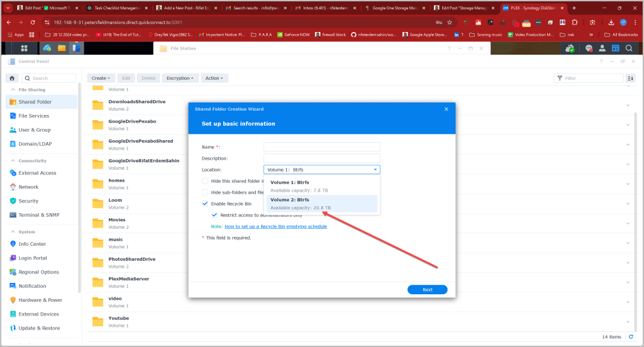Switch to Google One Storage tab

coord(394,8)
